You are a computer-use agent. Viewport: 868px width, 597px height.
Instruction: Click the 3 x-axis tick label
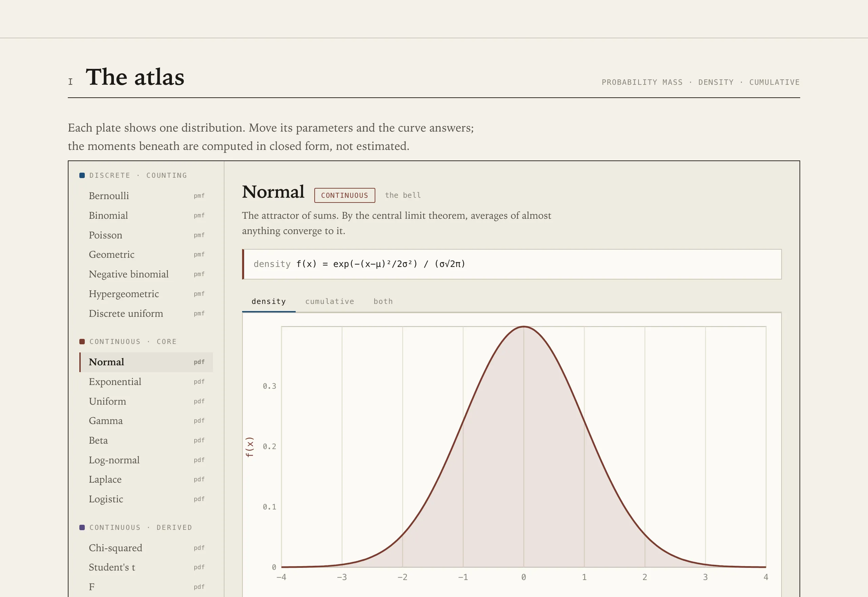[705, 577]
